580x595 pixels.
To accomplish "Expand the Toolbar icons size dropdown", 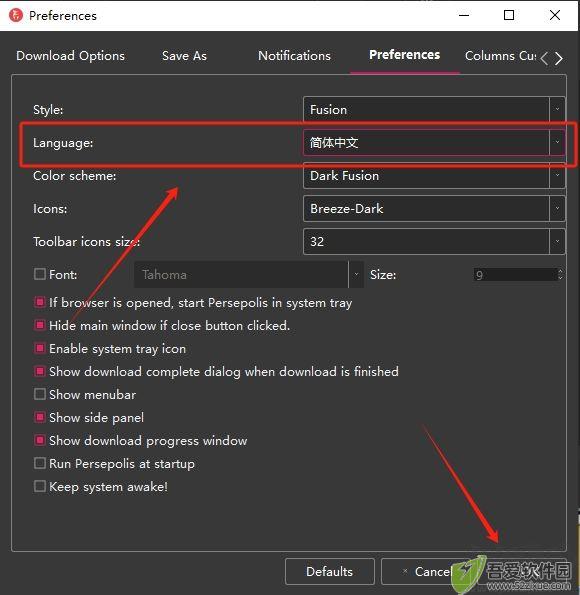I will click(434, 242).
